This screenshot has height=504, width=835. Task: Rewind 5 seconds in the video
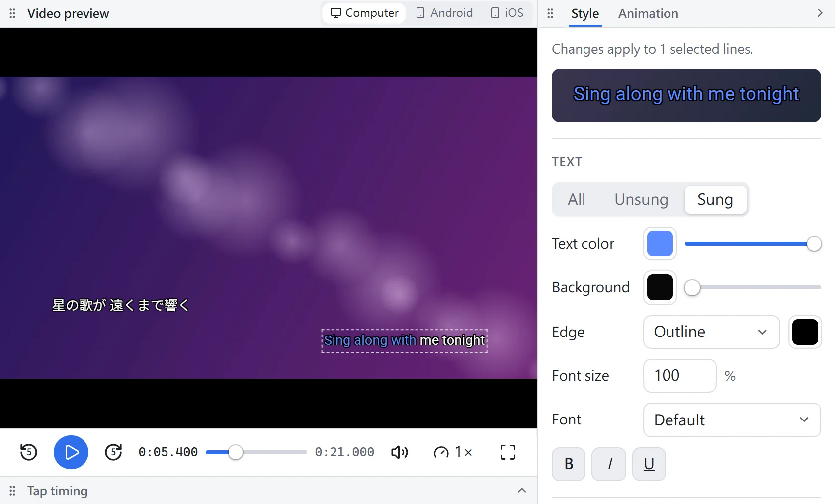(29, 452)
